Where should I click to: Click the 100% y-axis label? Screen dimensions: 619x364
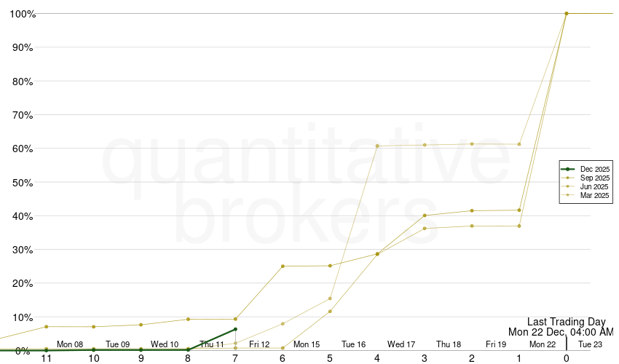[22, 14]
